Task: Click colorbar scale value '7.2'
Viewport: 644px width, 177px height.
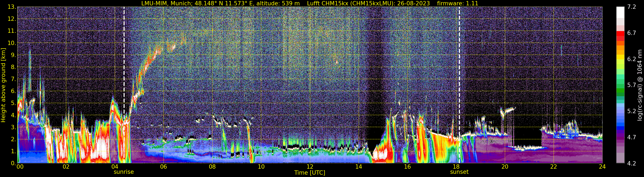Action: [x=632, y=7]
